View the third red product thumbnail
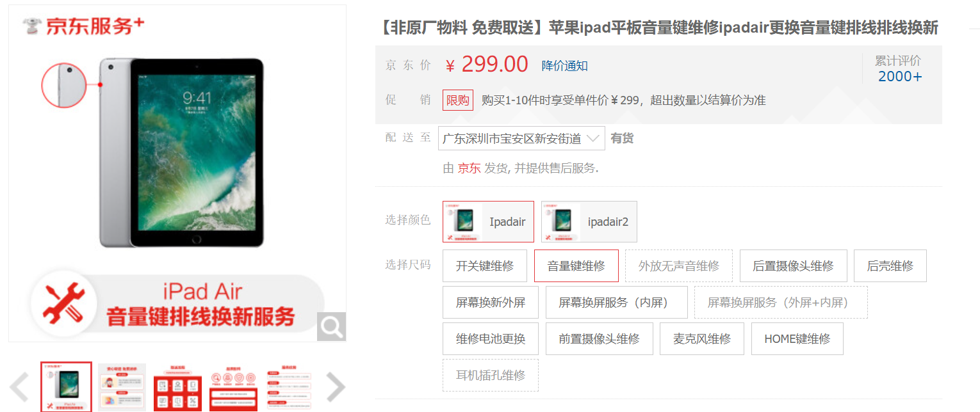The height and width of the screenshot is (412, 980). coord(177,386)
